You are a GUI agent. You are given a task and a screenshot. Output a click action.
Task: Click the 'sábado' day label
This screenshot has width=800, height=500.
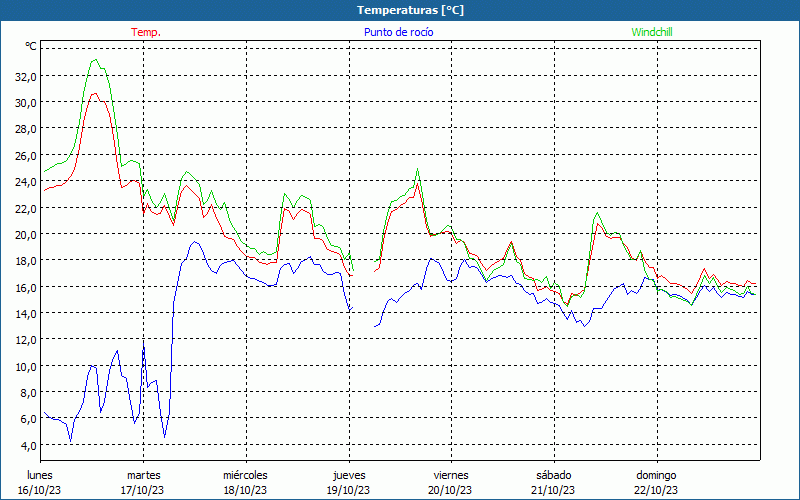click(x=554, y=475)
